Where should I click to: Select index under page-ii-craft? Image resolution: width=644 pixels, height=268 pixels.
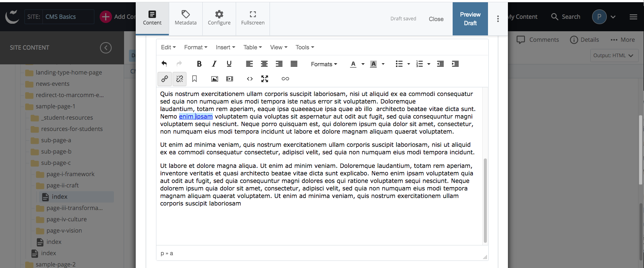[76, 196]
